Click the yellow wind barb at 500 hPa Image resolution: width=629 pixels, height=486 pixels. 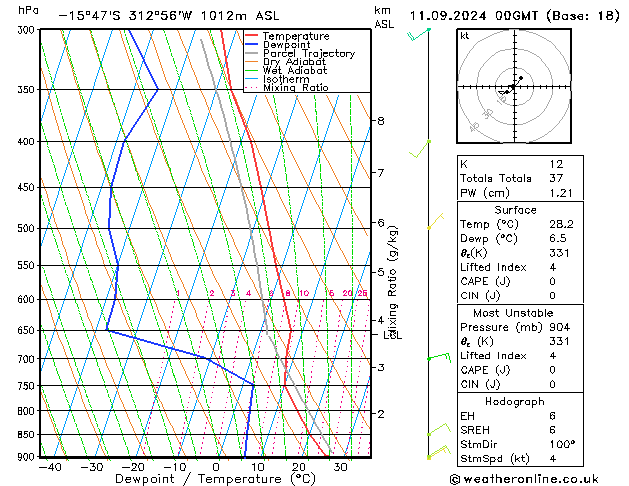pos(435,221)
